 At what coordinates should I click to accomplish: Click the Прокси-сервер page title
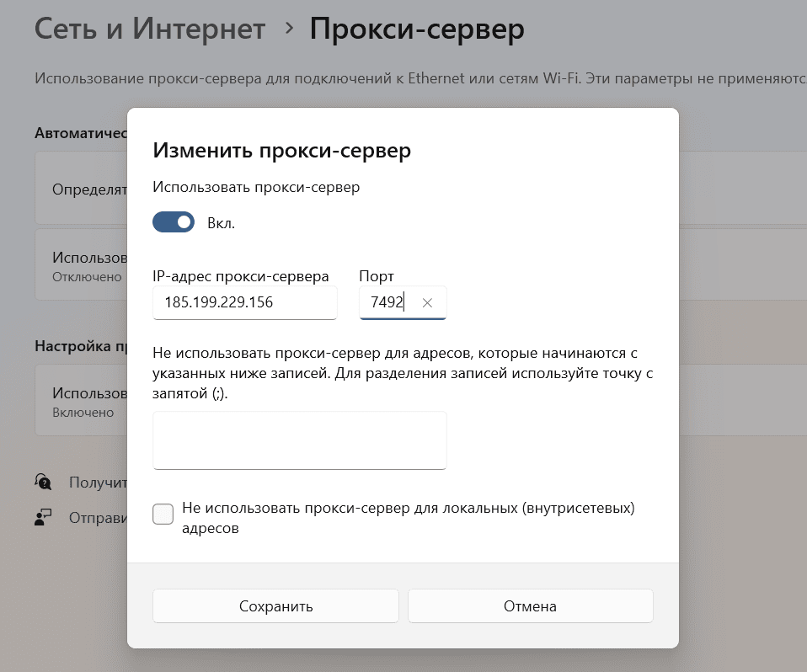[417, 29]
